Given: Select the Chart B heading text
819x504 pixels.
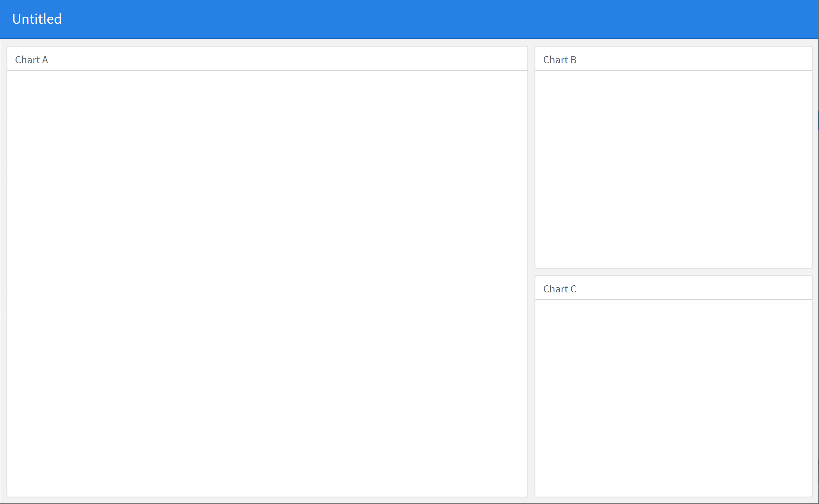Looking at the screenshot, I should tap(559, 60).
